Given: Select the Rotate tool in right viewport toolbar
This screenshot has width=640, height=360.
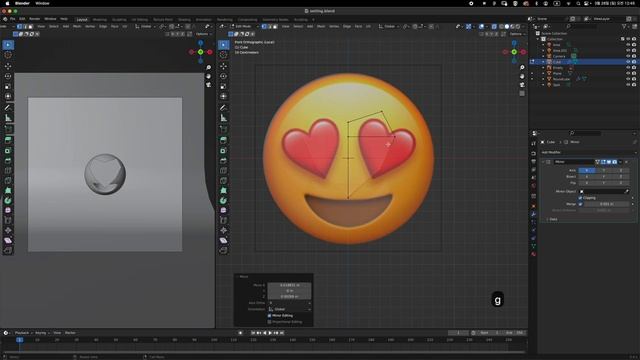Looking at the screenshot, I should 223,76.
